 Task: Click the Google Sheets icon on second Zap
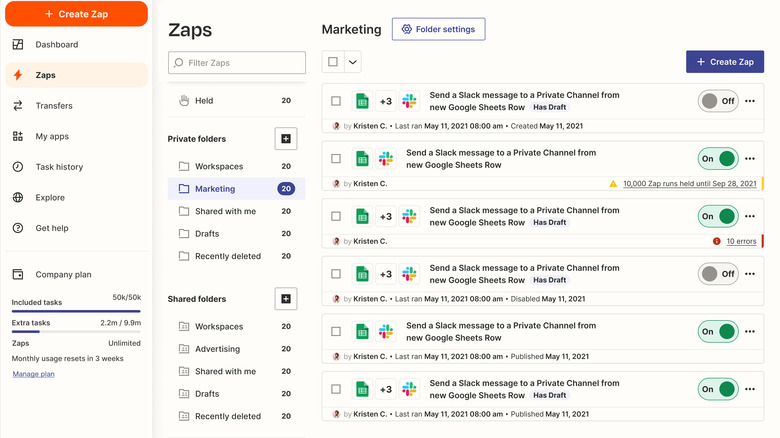[x=363, y=159]
